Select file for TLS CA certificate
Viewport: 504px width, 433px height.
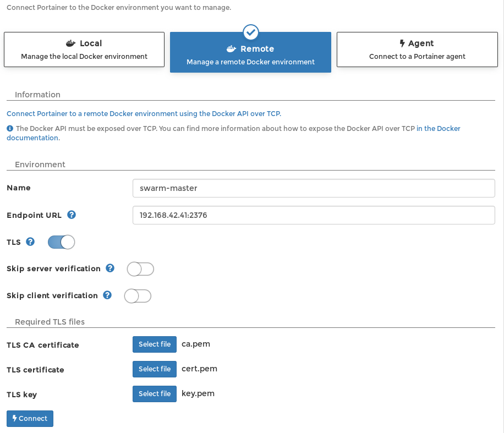click(x=155, y=344)
